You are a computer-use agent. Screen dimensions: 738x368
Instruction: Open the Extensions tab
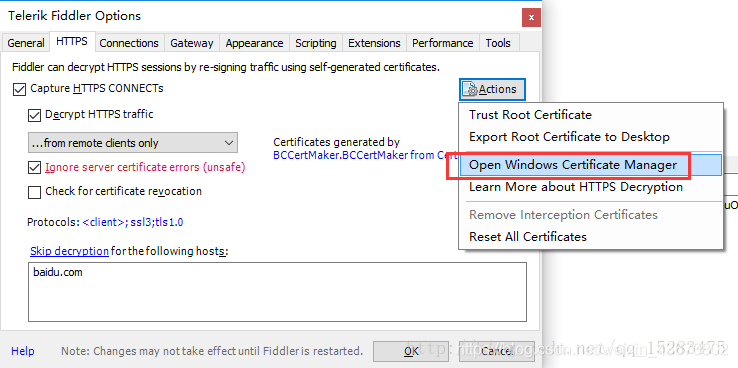point(374,43)
